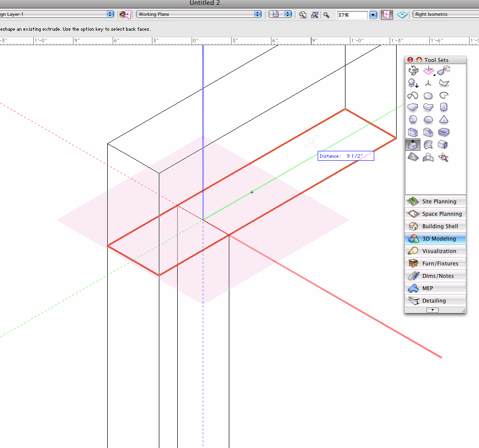Click the Tool Sets palette resize grip

[x=464, y=311]
